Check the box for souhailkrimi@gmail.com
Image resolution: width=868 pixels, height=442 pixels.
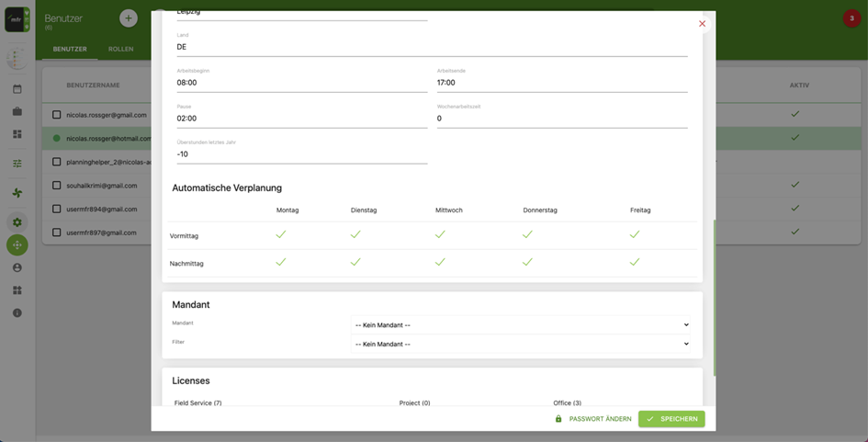[x=56, y=185]
